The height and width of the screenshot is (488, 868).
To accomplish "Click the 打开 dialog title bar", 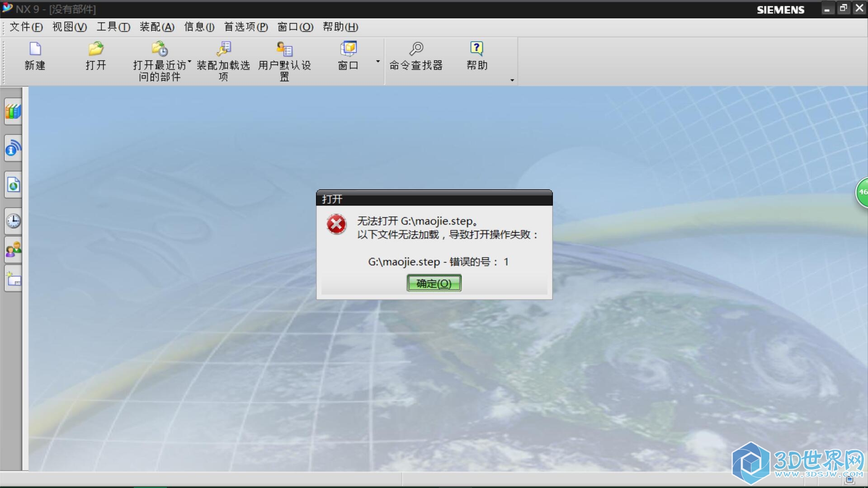I will tap(434, 198).
